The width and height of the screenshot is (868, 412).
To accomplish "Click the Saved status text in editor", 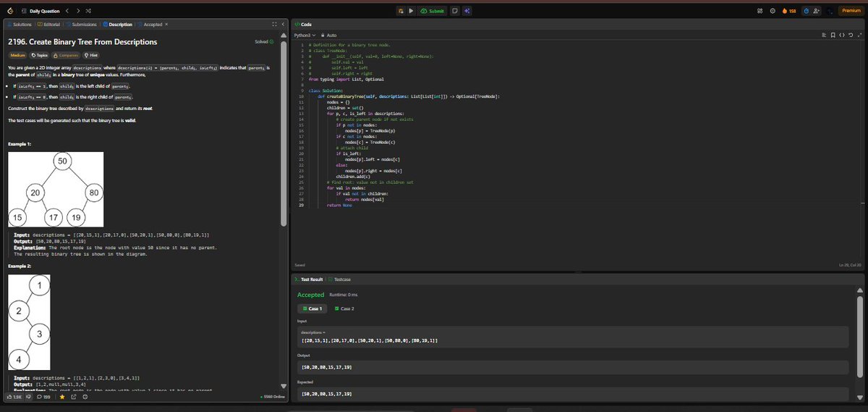I will pyautogui.click(x=300, y=264).
